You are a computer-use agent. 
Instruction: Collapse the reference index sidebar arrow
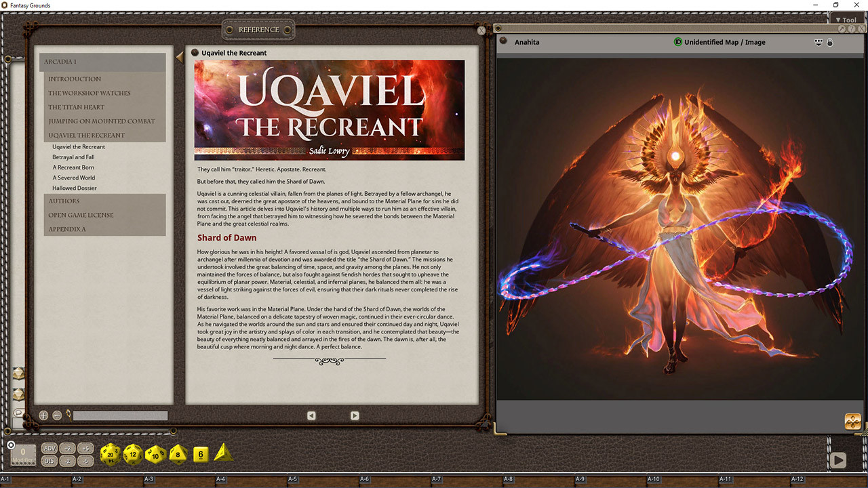(x=180, y=58)
